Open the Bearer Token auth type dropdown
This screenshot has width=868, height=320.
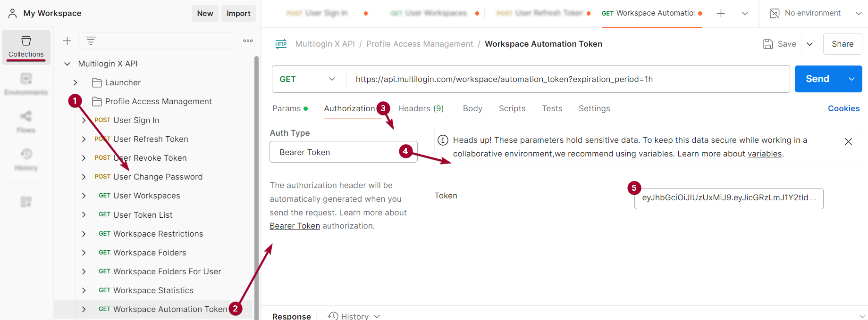click(x=344, y=152)
